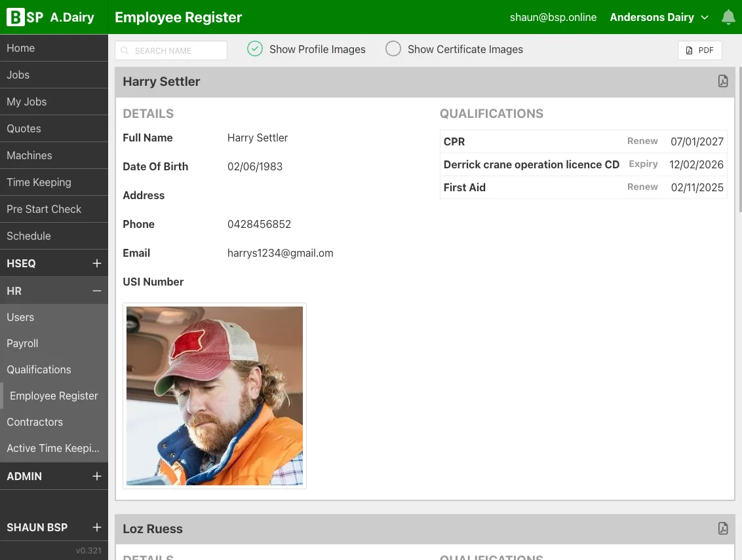Open Active Time Keeping under HR

click(54, 448)
